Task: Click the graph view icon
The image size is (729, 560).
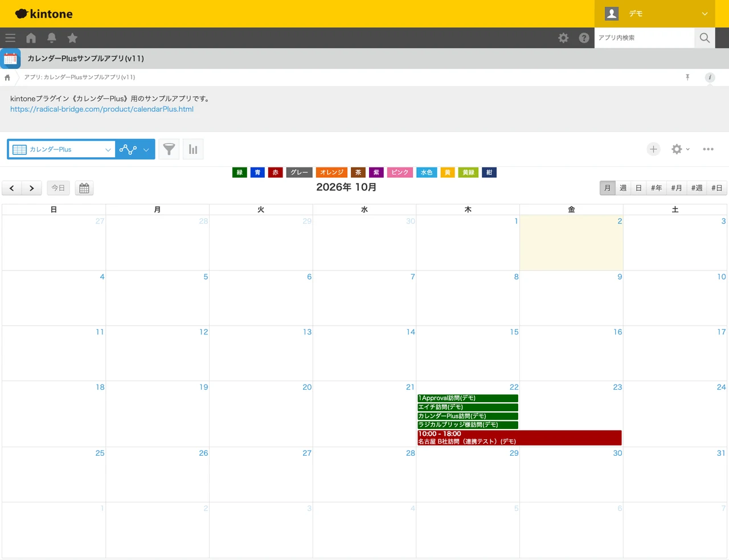Action: [x=128, y=149]
